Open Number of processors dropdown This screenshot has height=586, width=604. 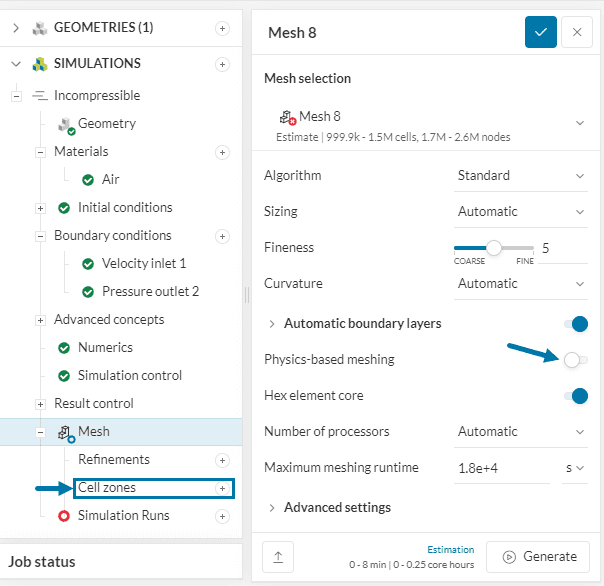coord(520,432)
